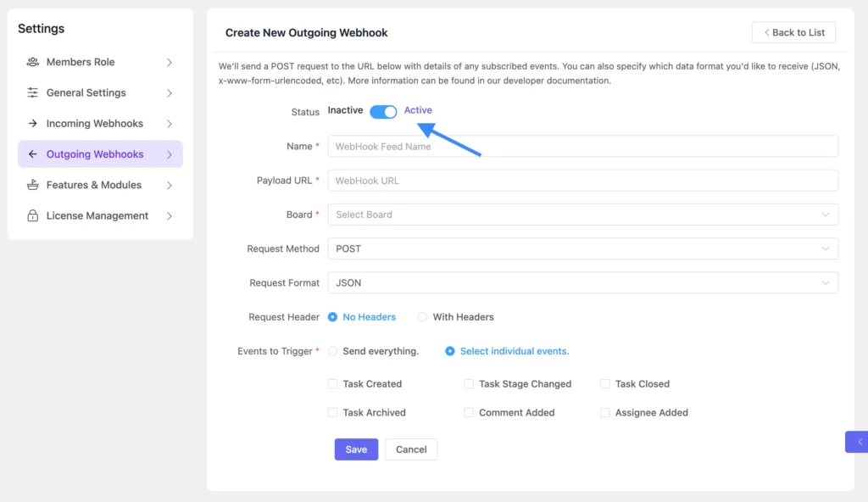
Task: Click the Outgoing Webhooks arrow icon
Action: point(33,154)
